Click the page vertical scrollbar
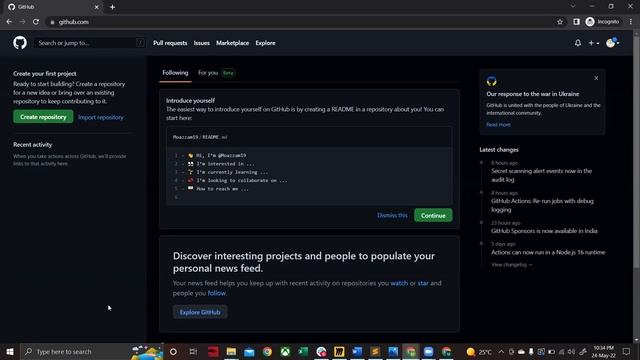 (x=636, y=151)
